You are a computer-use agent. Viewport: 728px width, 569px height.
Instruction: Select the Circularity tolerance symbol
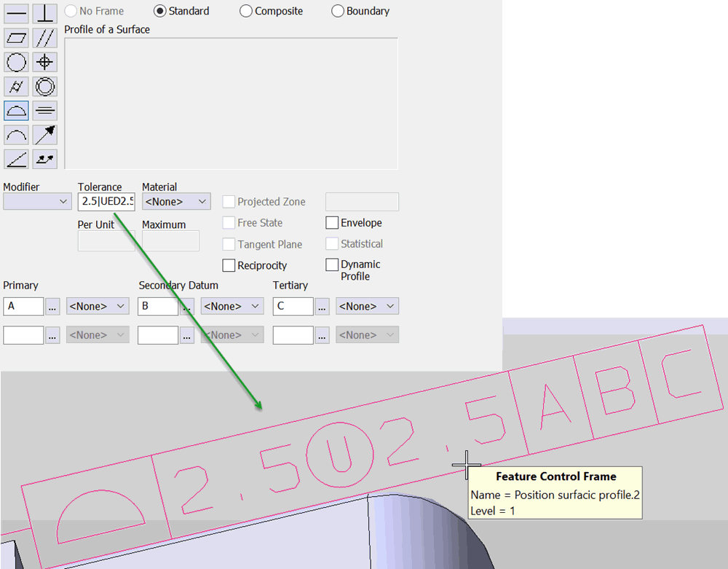(x=15, y=62)
